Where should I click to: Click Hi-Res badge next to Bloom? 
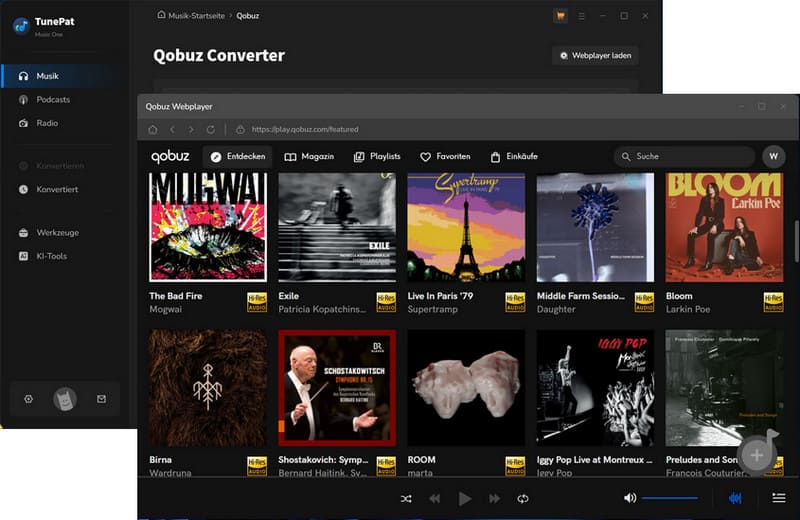pos(773,302)
